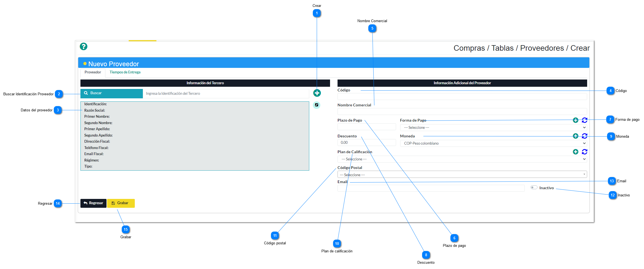Screen dimensions: 644x269
Task: Click the green plus icon to create a tercero
Action: 317,93
